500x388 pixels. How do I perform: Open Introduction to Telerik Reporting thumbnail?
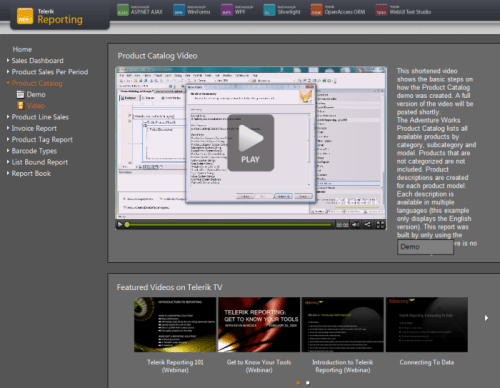(x=343, y=325)
